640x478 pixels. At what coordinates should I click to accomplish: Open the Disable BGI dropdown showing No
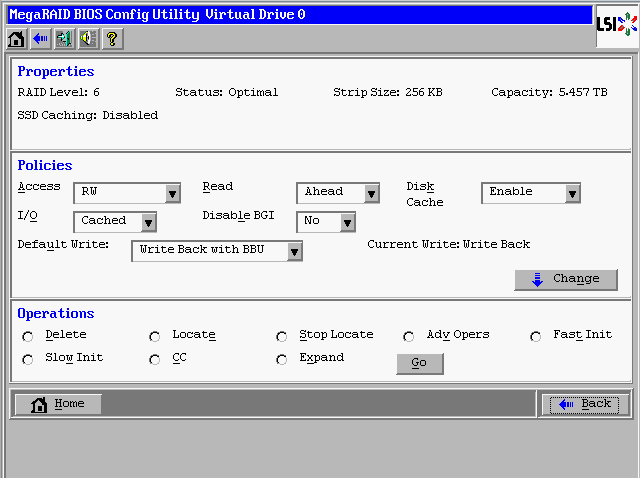click(326, 222)
